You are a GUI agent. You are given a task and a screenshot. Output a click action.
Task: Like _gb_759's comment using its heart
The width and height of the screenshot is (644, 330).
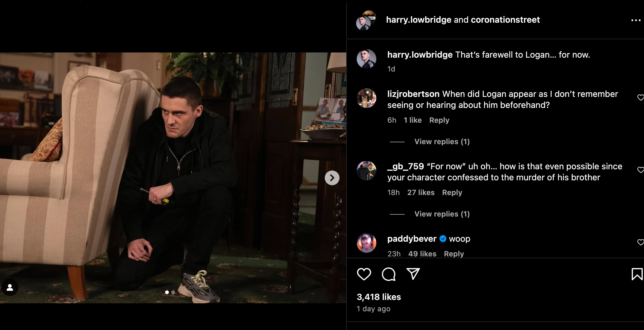pyautogui.click(x=641, y=169)
